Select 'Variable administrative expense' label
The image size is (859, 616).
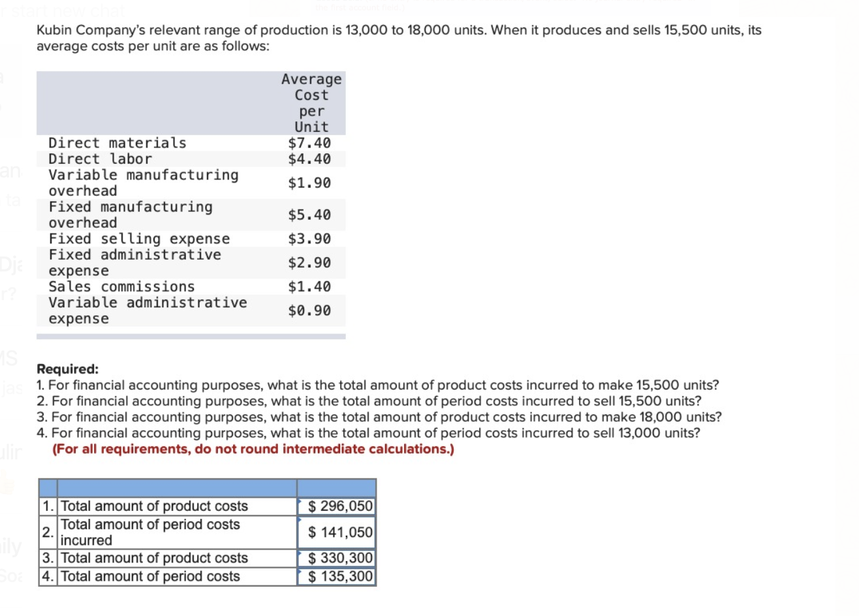148,311
